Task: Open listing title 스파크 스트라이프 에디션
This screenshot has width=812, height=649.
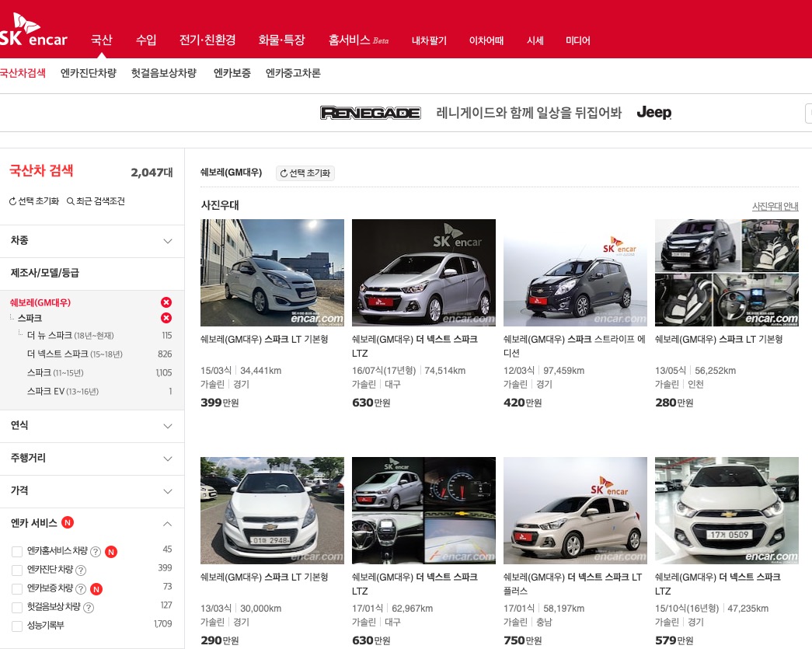Action: pyautogui.click(x=574, y=346)
